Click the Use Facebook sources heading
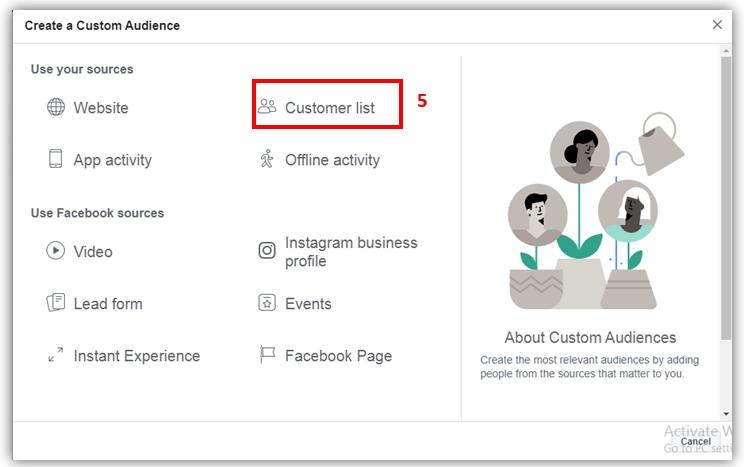 [97, 213]
